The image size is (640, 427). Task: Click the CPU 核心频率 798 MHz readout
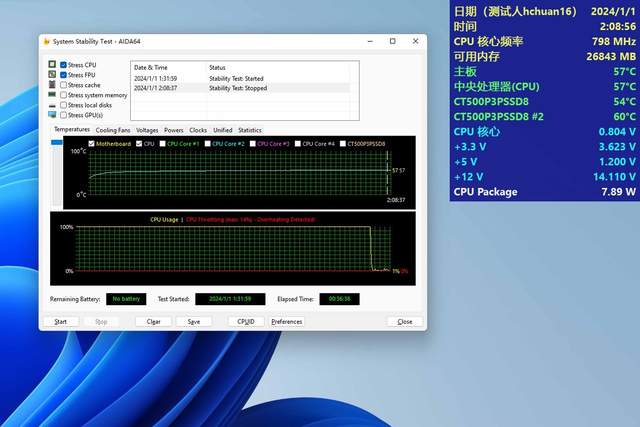544,41
